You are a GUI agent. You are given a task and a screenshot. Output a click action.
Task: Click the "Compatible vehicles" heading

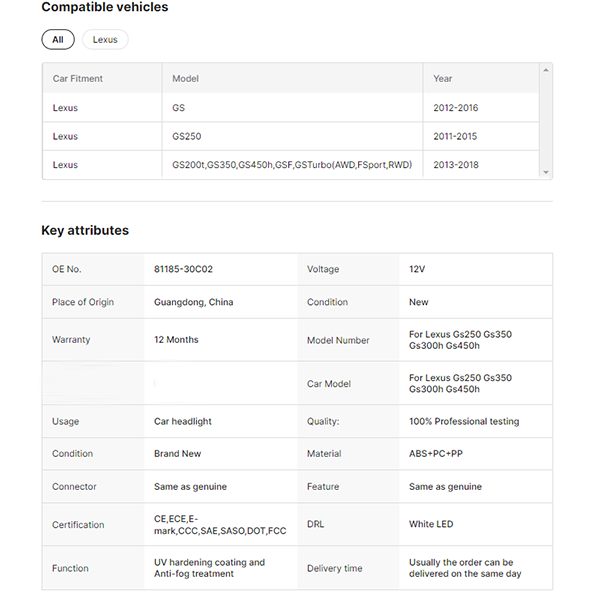105,8
